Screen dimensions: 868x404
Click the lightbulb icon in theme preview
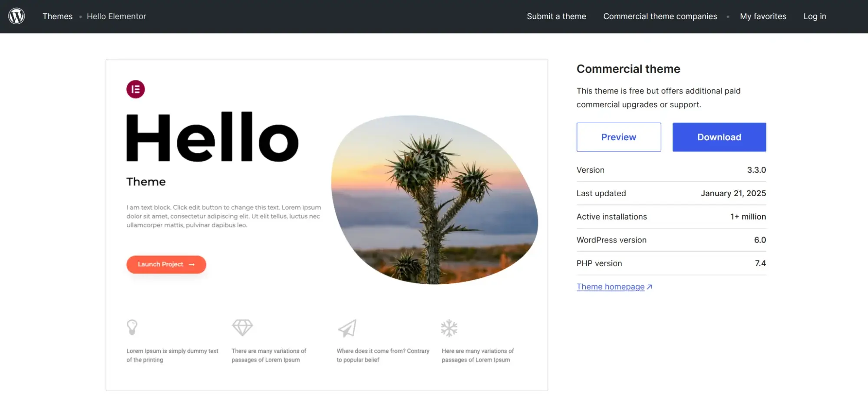tap(132, 327)
